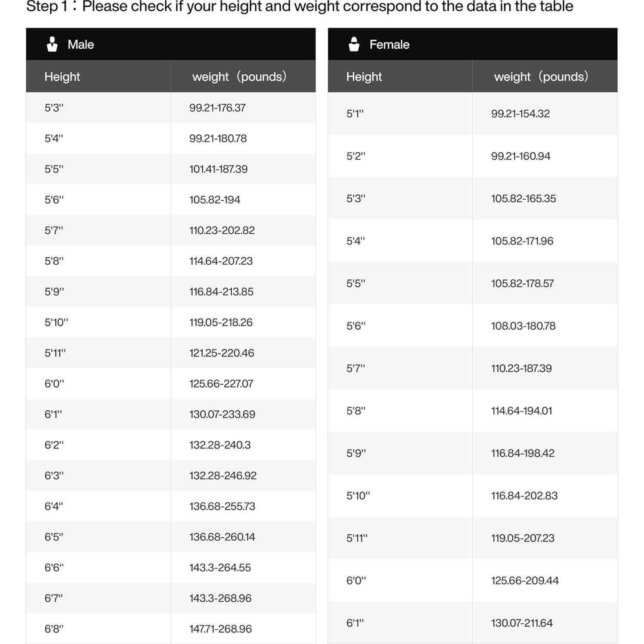Click the 116.84-198.42 weight value
Screen dimensions: 644x644
click(x=523, y=453)
